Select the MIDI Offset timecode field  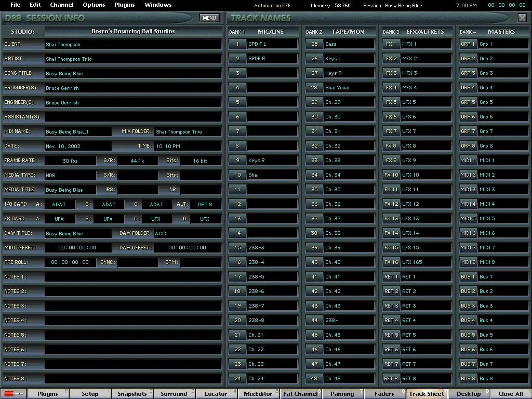pos(77,248)
